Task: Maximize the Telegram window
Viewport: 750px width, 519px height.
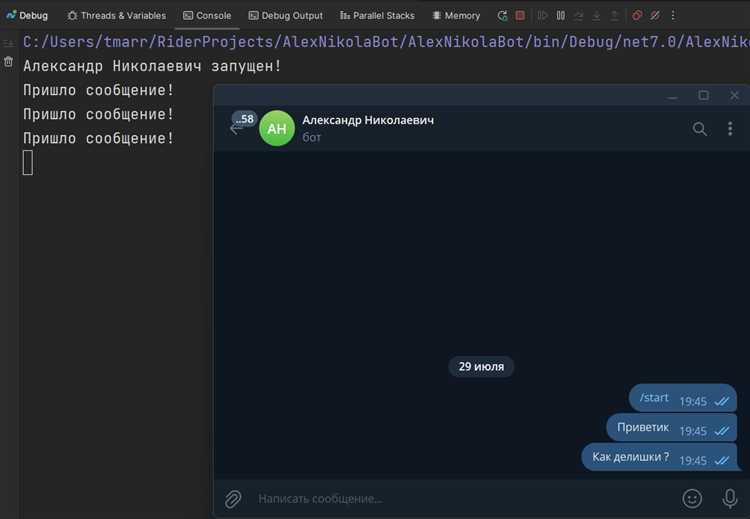Action: click(x=704, y=96)
